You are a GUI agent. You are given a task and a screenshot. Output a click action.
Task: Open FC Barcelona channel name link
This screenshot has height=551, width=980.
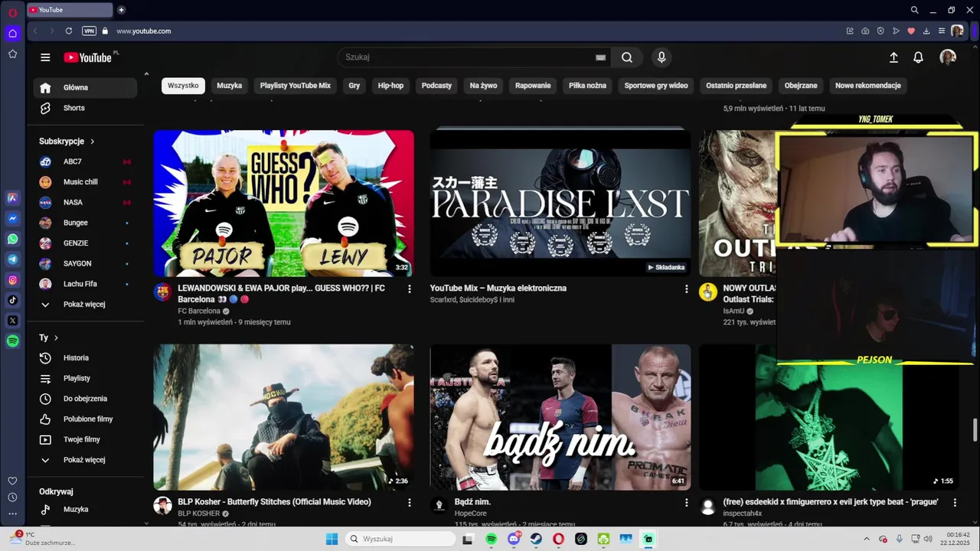tap(198, 311)
